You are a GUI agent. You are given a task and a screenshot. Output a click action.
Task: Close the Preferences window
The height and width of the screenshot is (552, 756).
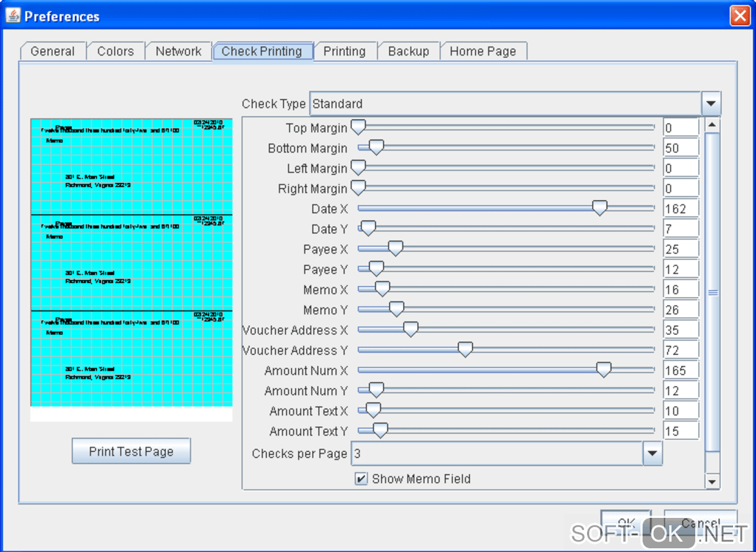click(740, 16)
